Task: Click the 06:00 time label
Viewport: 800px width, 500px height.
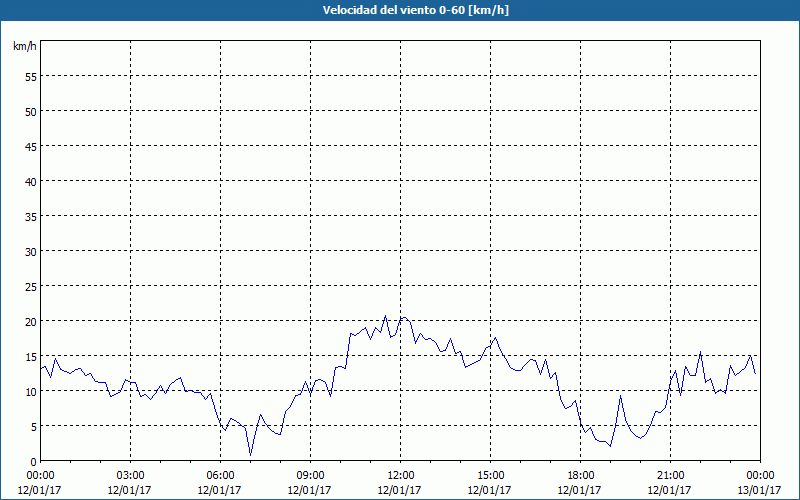Action: (x=220, y=476)
